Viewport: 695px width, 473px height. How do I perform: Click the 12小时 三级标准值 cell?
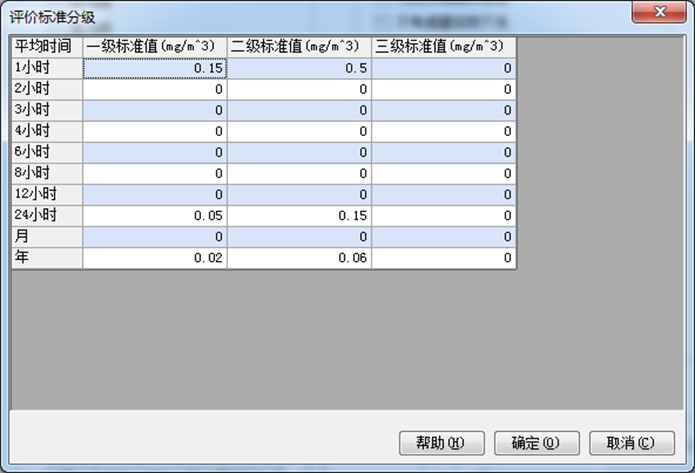click(x=443, y=194)
